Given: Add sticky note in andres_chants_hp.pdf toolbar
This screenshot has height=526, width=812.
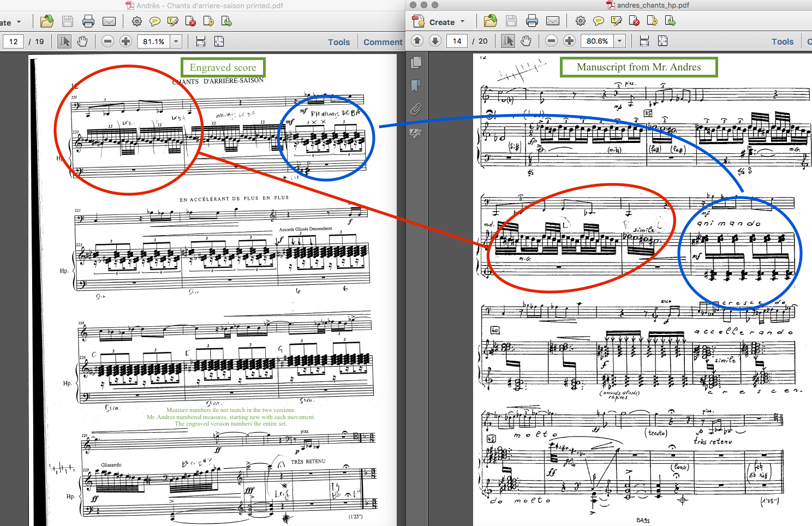Looking at the screenshot, I should (599, 21).
